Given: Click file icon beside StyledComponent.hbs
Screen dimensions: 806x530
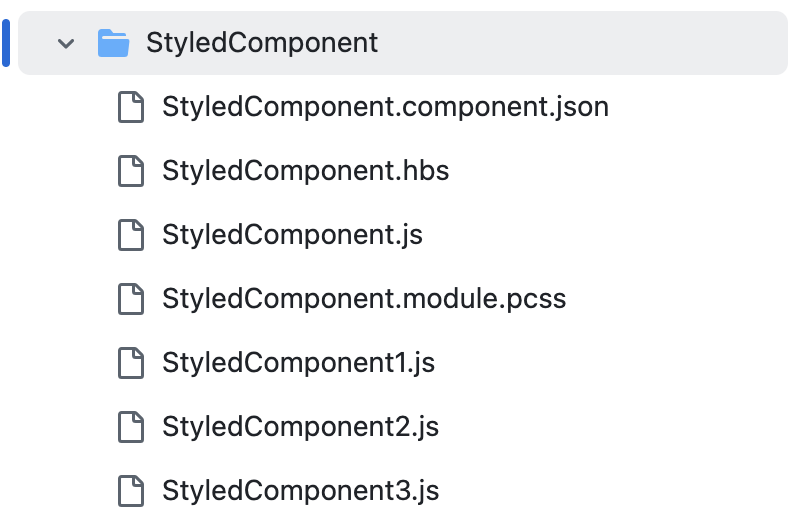Looking at the screenshot, I should pyautogui.click(x=131, y=171).
